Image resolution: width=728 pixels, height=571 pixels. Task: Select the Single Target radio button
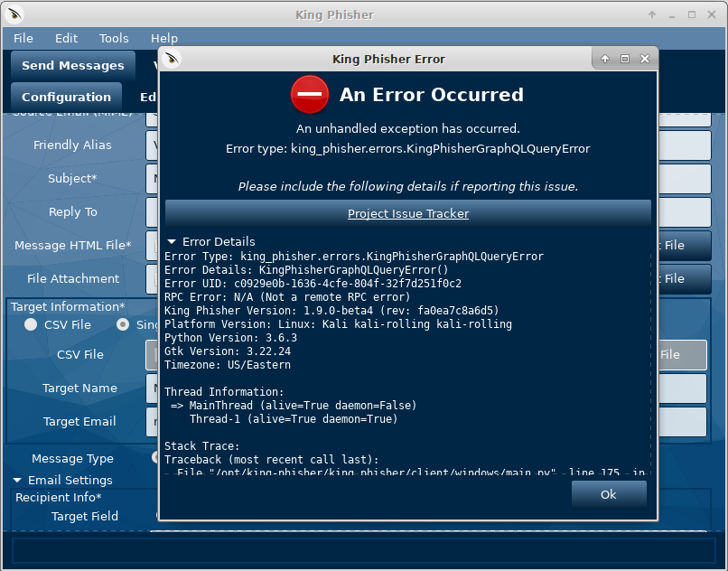tap(122, 325)
